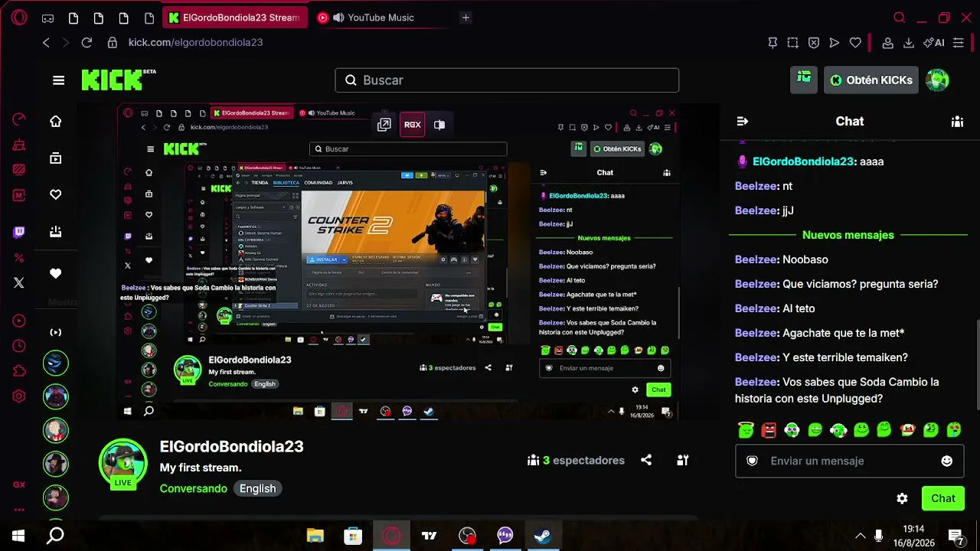The height and width of the screenshot is (551, 980).
Task: Open the send-to-My-Flow arrow icon
Action: 835,43
